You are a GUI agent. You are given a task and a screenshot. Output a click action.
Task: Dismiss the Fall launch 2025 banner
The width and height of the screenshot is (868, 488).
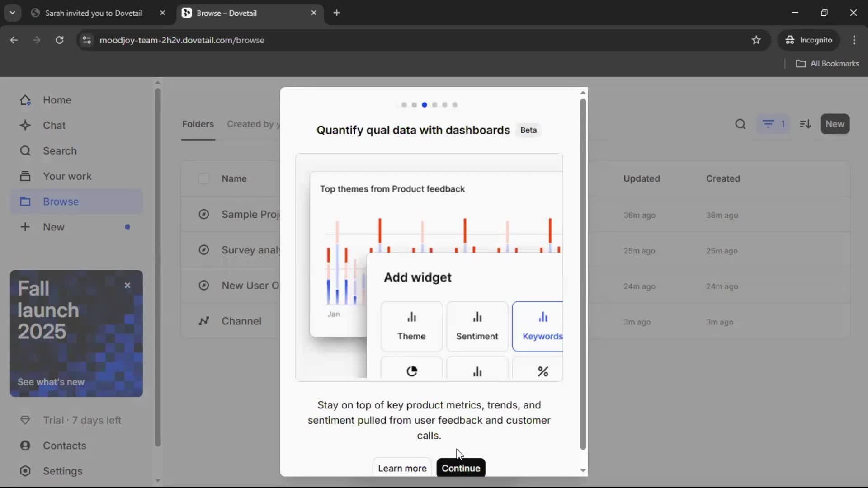click(x=127, y=285)
